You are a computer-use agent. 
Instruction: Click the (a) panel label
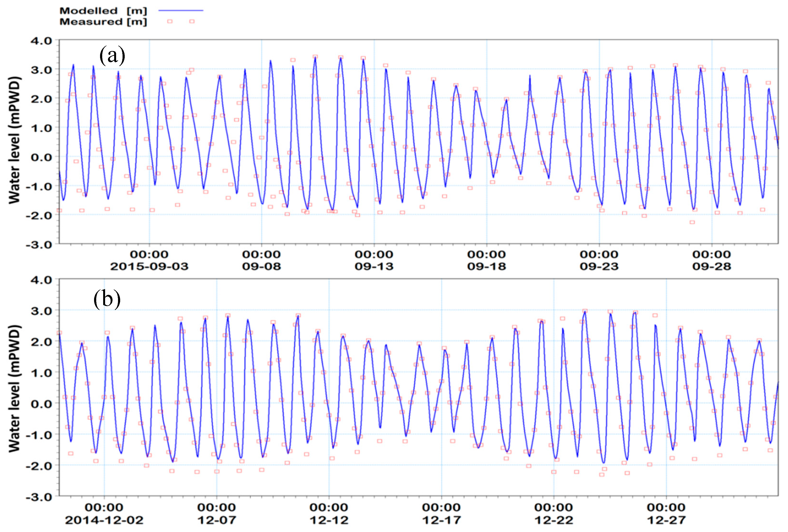112,56
